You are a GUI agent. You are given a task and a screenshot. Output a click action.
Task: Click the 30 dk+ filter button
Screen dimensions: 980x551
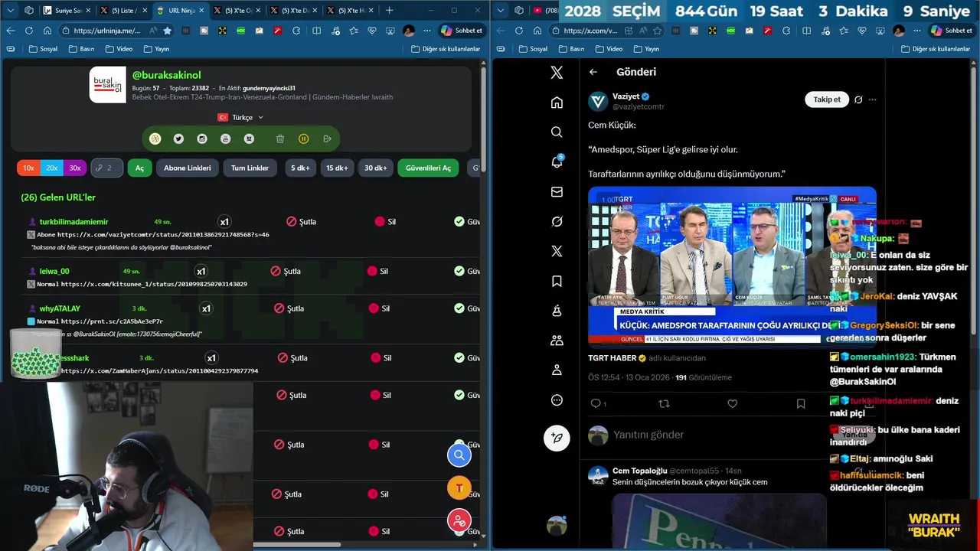pyautogui.click(x=375, y=168)
